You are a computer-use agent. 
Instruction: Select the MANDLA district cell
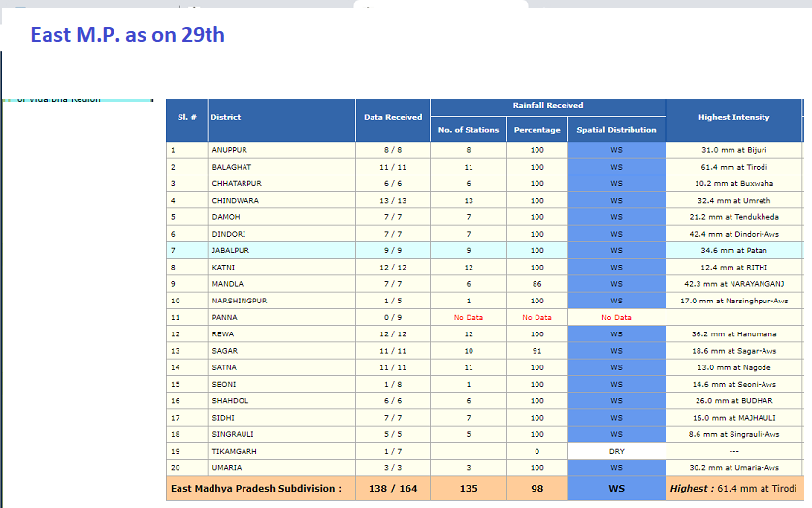(281, 284)
